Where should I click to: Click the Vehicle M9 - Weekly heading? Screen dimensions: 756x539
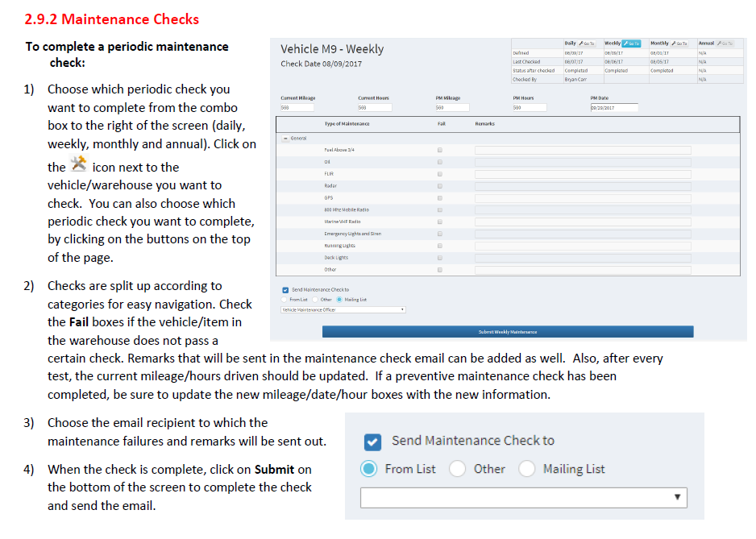(x=332, y=49)
